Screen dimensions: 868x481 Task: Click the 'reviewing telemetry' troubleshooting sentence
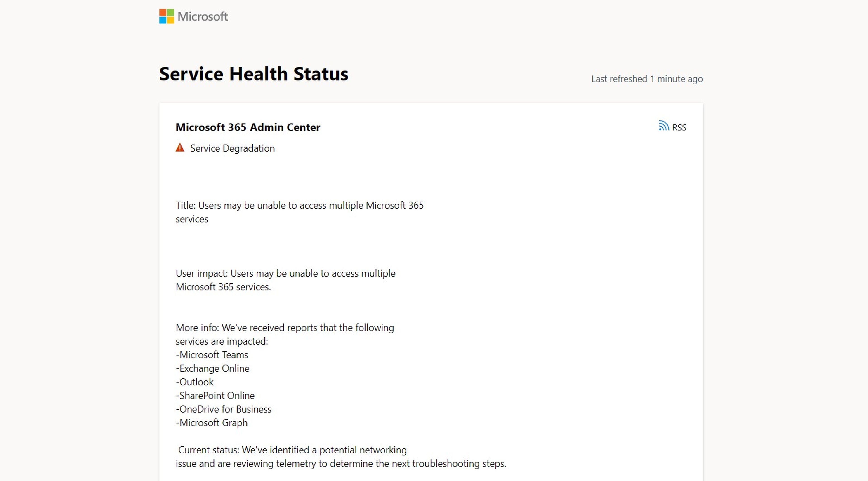(x=341, y=464)
